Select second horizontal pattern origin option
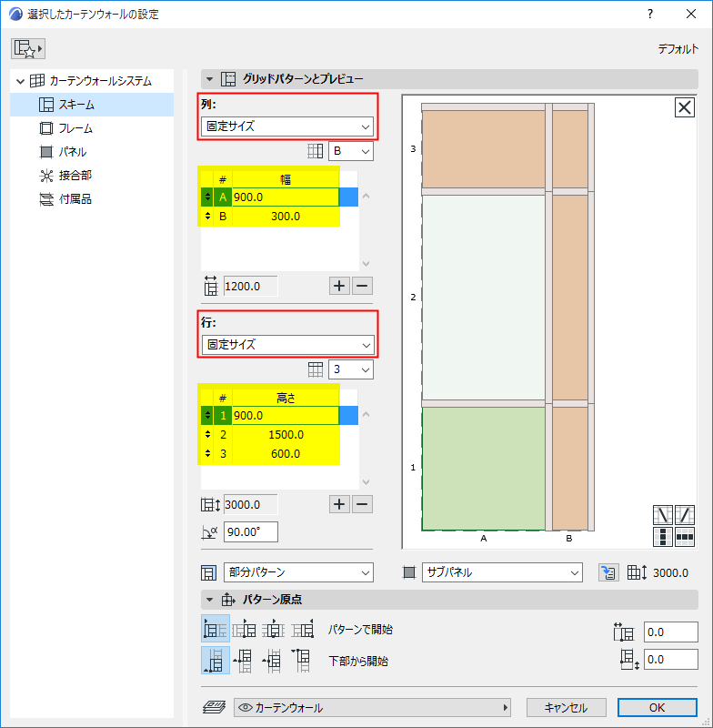The image size is (713, 728). click(x=244, y=630)
